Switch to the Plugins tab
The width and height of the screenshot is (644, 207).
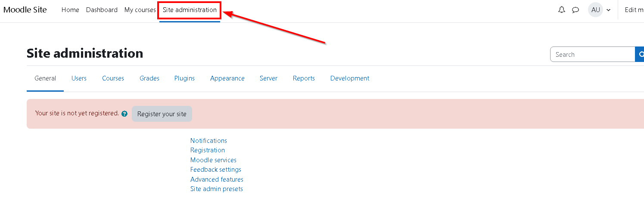(184, 78)
